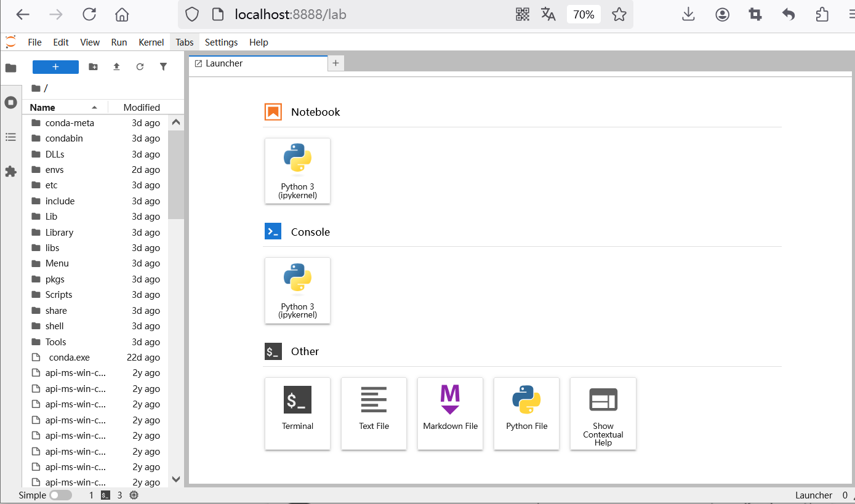Sort files by Modified column header
The height and width of the screenshot is (504, 855).
(x=142, y=107)
